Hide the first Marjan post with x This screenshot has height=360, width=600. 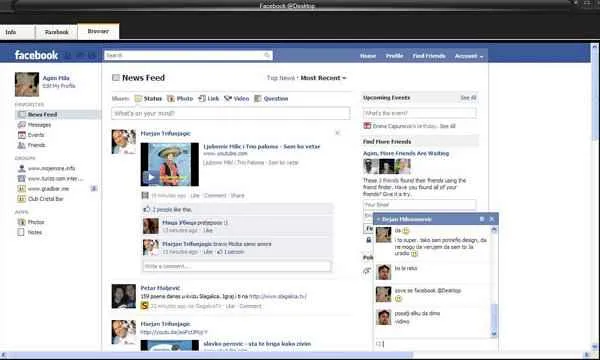coord(337,133)
